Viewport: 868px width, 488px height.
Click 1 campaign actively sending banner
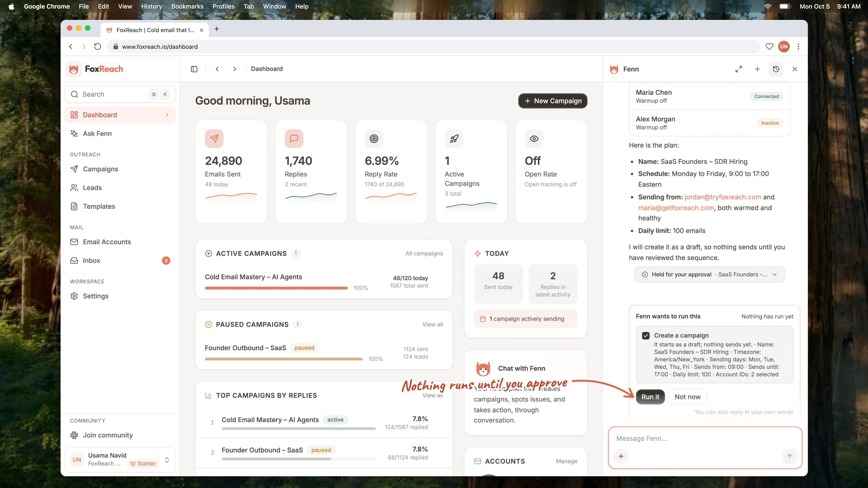(525, 319)
